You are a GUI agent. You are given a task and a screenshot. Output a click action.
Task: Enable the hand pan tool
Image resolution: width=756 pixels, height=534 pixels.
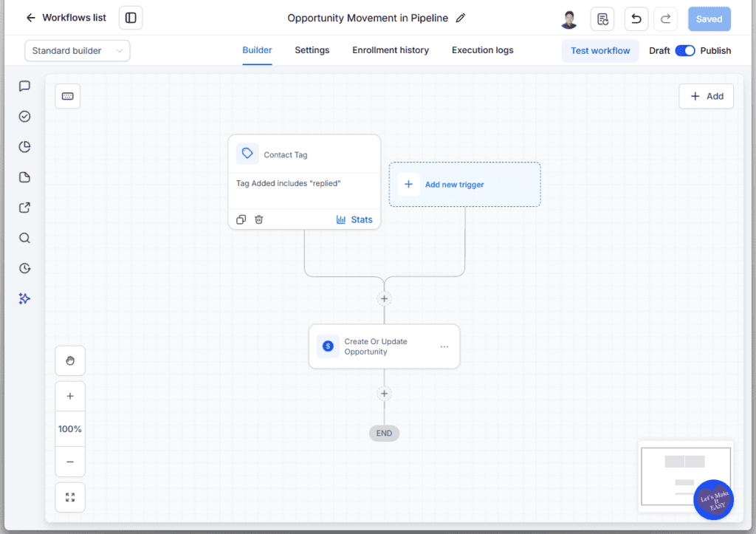click(x=70, y=361)
